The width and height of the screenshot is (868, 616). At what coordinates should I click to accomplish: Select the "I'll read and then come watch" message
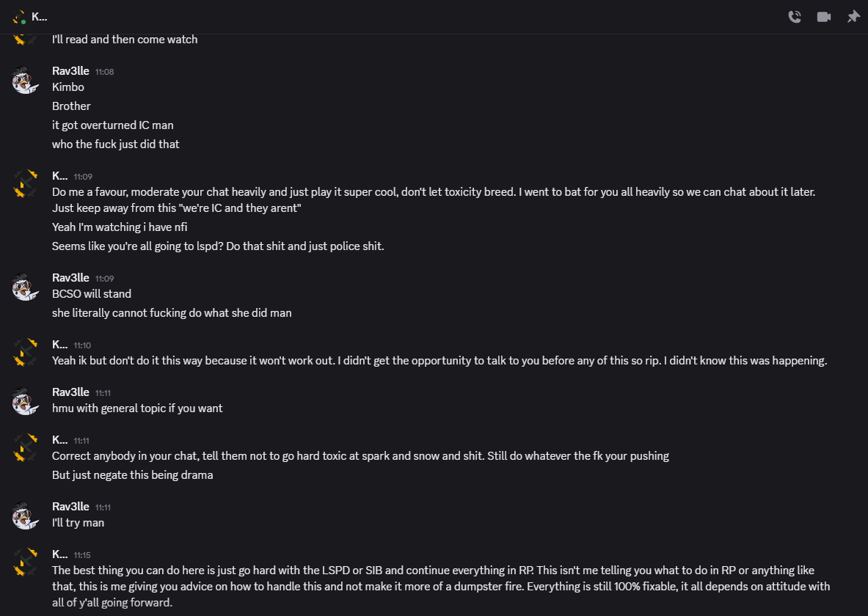point(125,40)
